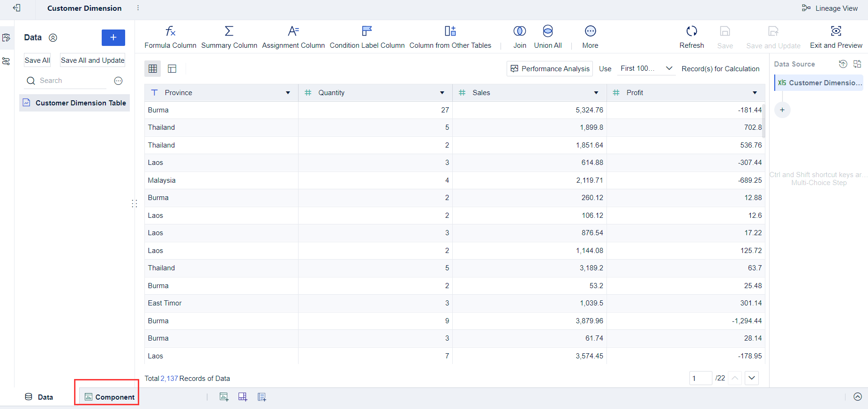The width and height of the screenshot is (868, 409).
Task: Switch to the Component tab
Action: tap(110, 397)
